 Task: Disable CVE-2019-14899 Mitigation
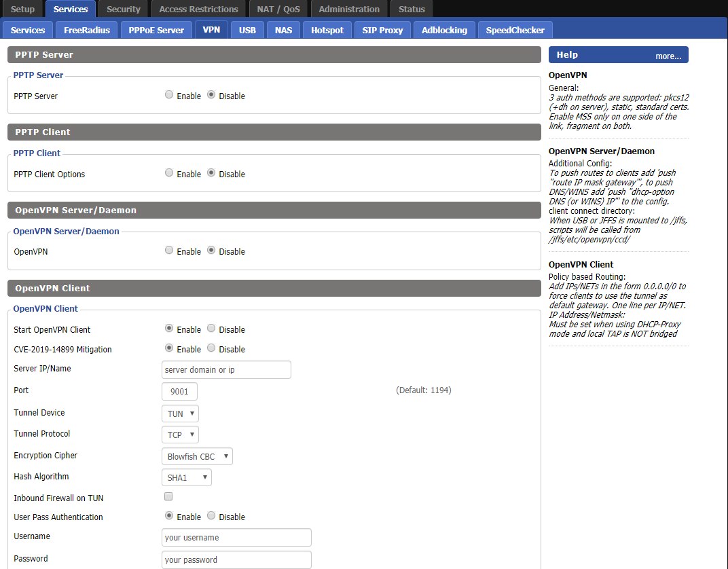point(211,348)
